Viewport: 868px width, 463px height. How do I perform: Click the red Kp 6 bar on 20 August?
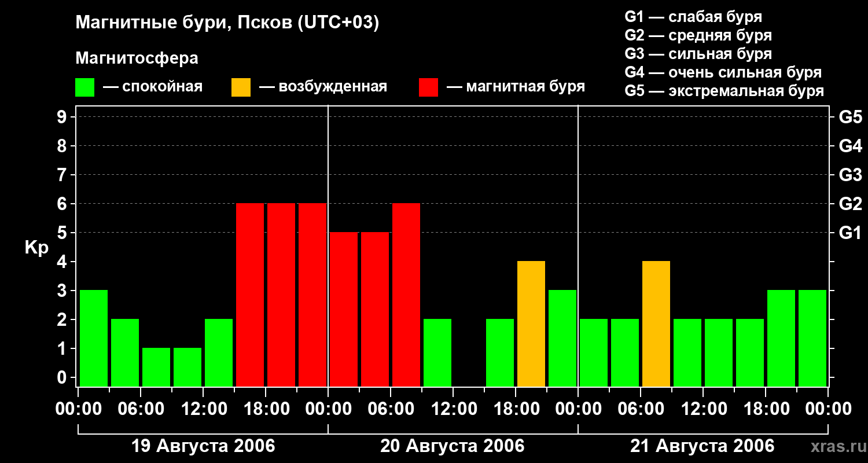tap(406, 295)
